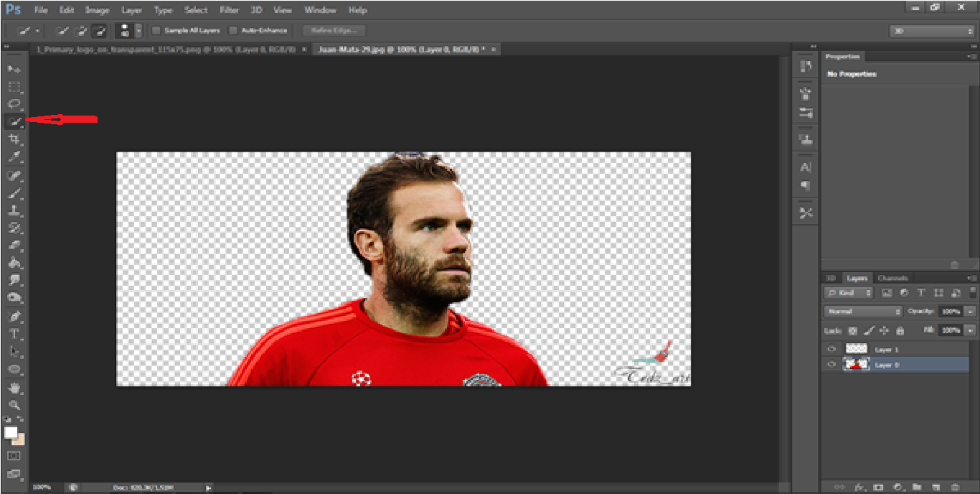980x494 pixels.
Task: Open the Properties panel flyout menu
Action: click(972, 57)
